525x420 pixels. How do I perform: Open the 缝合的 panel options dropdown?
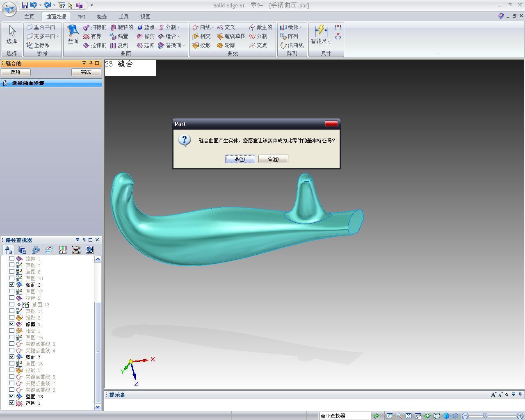[84, 63]
